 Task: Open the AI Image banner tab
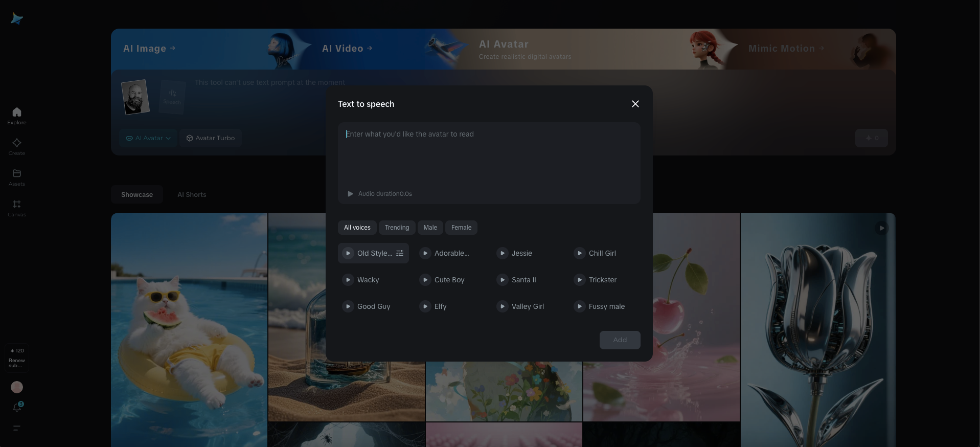pyautogui.click(x=149, y=49)
